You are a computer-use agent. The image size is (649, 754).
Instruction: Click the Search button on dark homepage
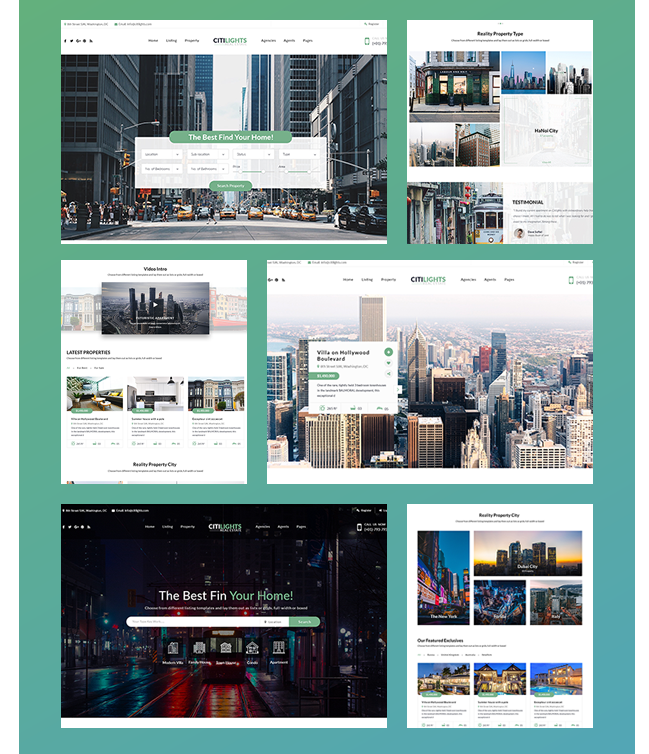tap(305, 621)
